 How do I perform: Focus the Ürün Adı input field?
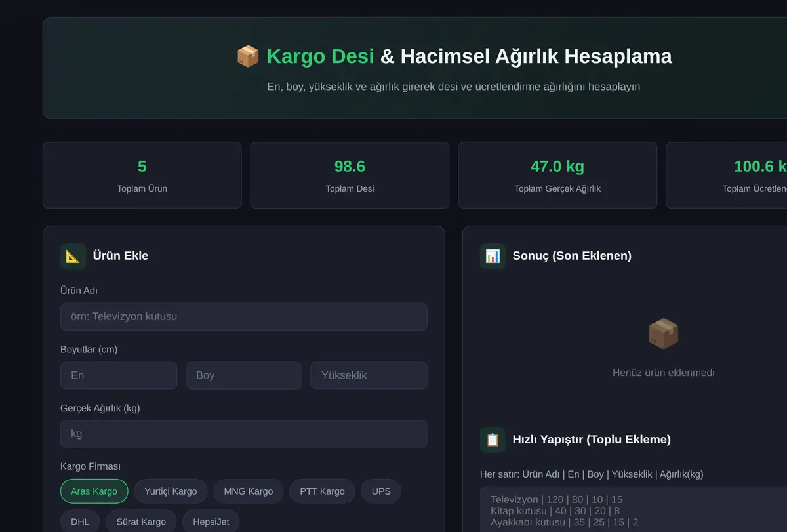pyautogui.click(x=244, y=316)
